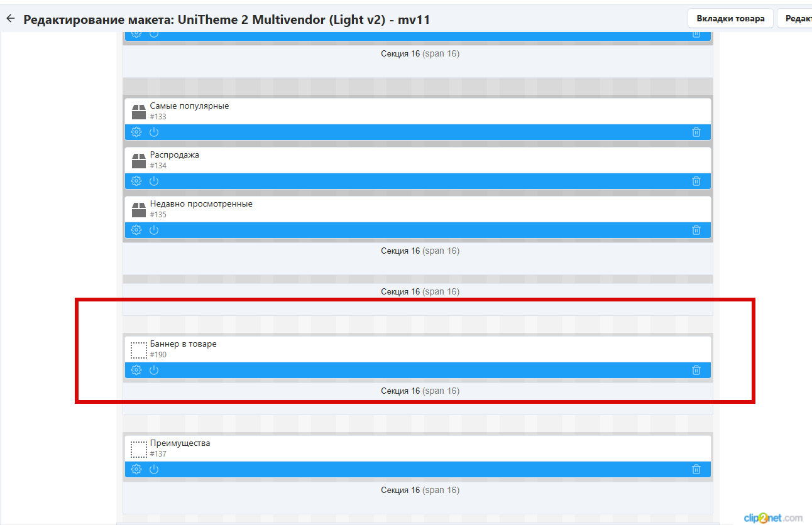Open the Вкладки товара page
Image resolution: width=812 pixels, height=525 pixels.
point(730,18)
